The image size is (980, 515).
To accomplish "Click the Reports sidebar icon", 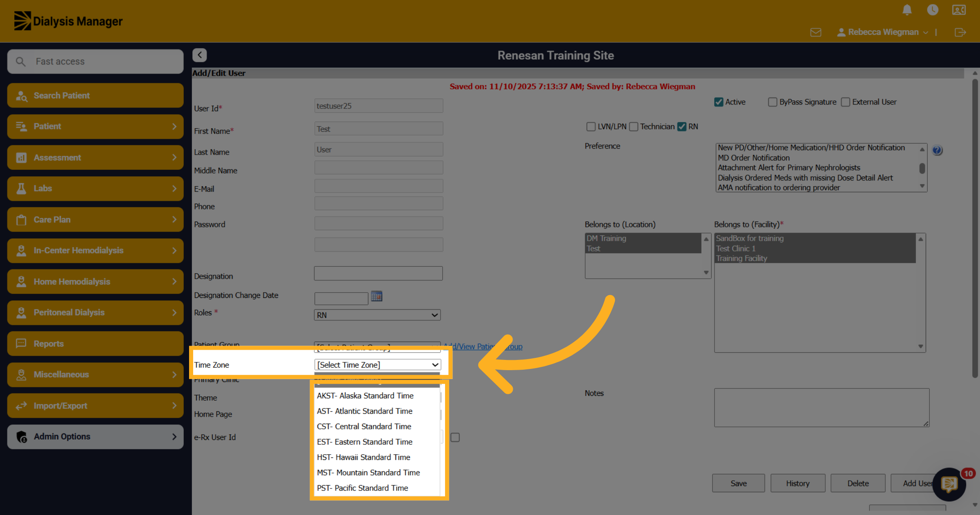I will pyautogui.click(x=21, y=343).
